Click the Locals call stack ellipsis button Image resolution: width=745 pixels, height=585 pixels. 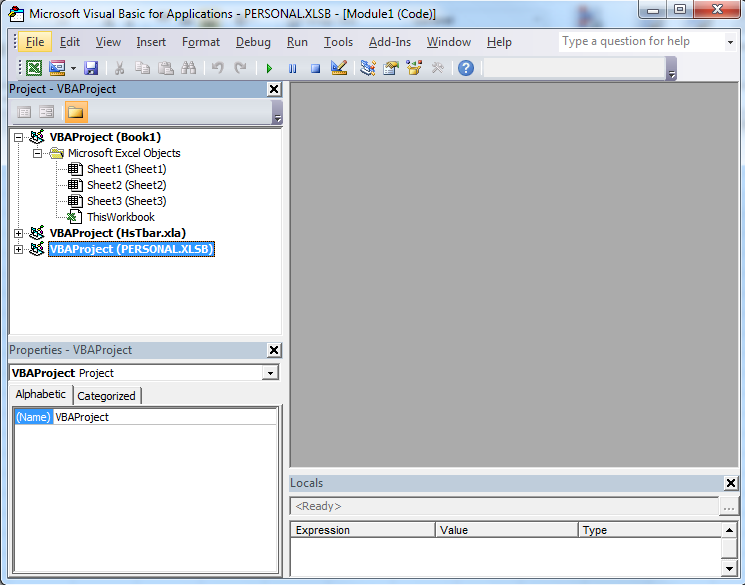tap(729, 507)
